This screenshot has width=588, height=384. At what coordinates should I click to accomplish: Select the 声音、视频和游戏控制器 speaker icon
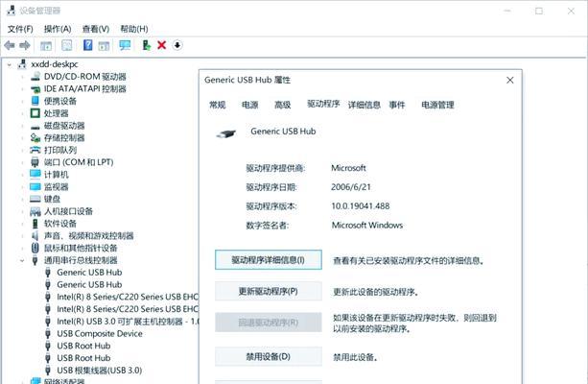[35, 236]
